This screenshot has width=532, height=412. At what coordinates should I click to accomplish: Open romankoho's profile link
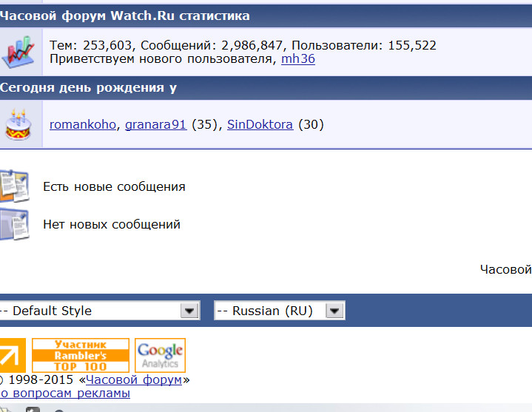82,124
